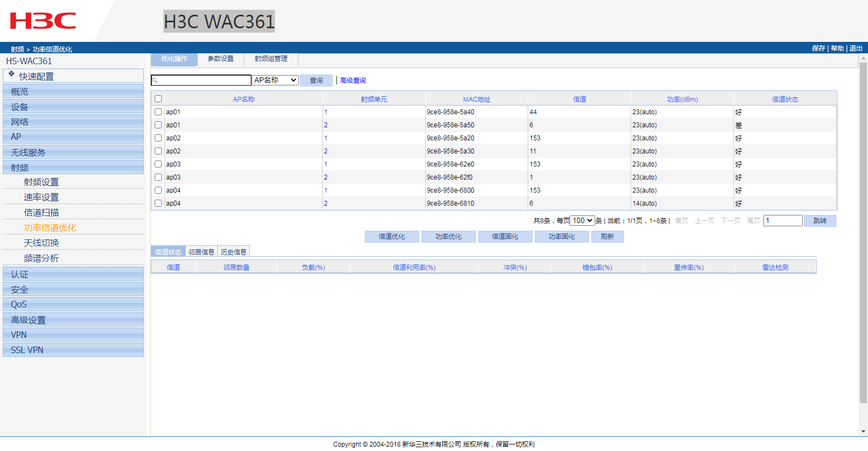Open 天线切换 in the sidebar
The width and height of the screenshot is (868, 451).
(41, 243)
